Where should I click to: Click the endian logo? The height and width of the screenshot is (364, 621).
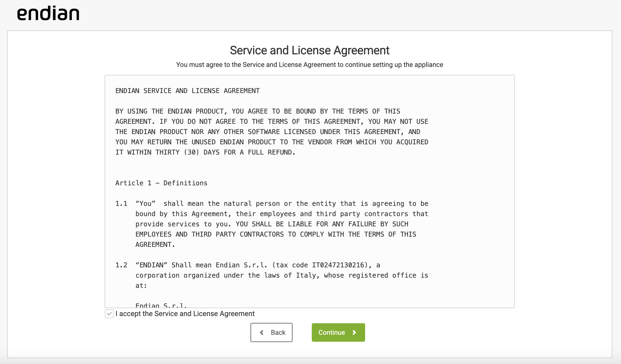(x=48, y=13)
